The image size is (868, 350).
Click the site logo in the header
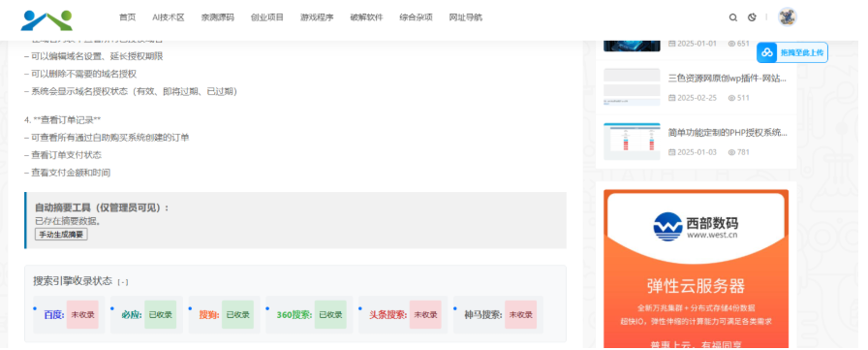tap(46, 20)
